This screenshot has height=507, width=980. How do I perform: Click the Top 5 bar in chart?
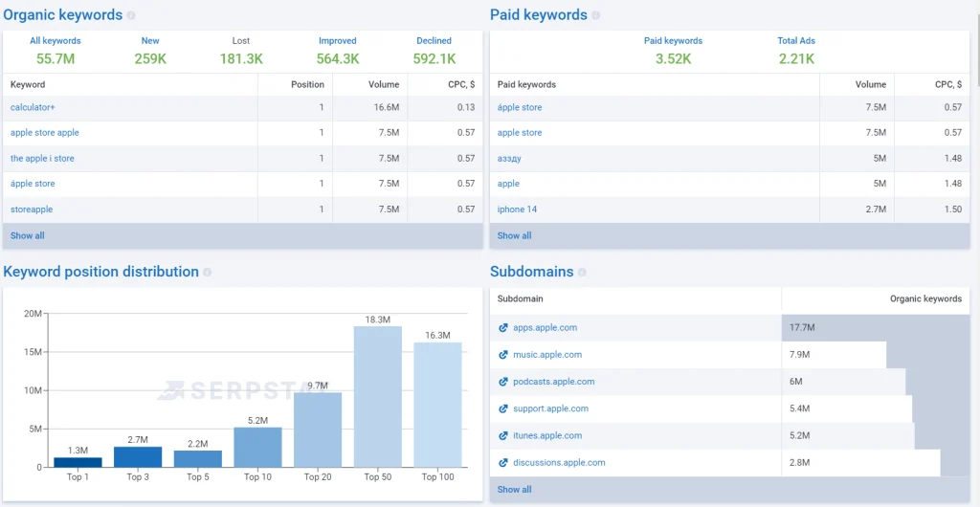[x=197, y=459]
